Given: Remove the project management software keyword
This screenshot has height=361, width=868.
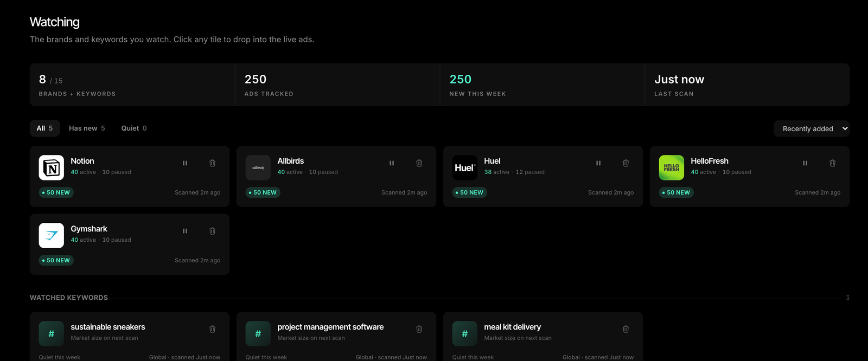Looking at the screenshot, I should pyautogui.click(x=419, y=329).
